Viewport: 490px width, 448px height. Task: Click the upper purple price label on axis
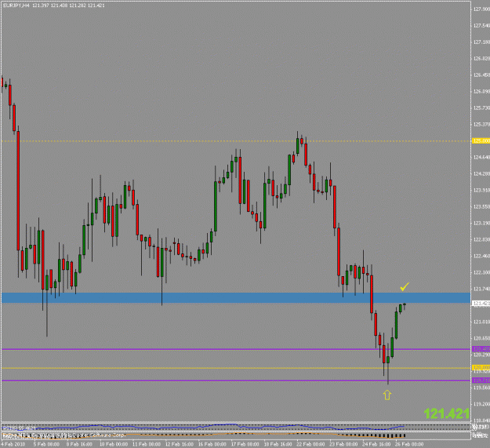tap(481, 349)
